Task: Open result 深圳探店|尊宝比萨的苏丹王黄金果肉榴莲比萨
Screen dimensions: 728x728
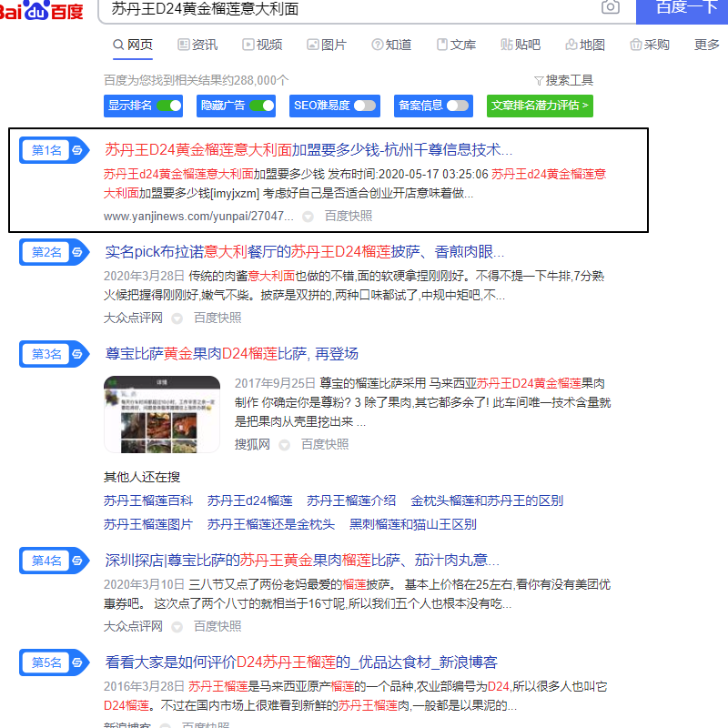Action: (302, 560)
